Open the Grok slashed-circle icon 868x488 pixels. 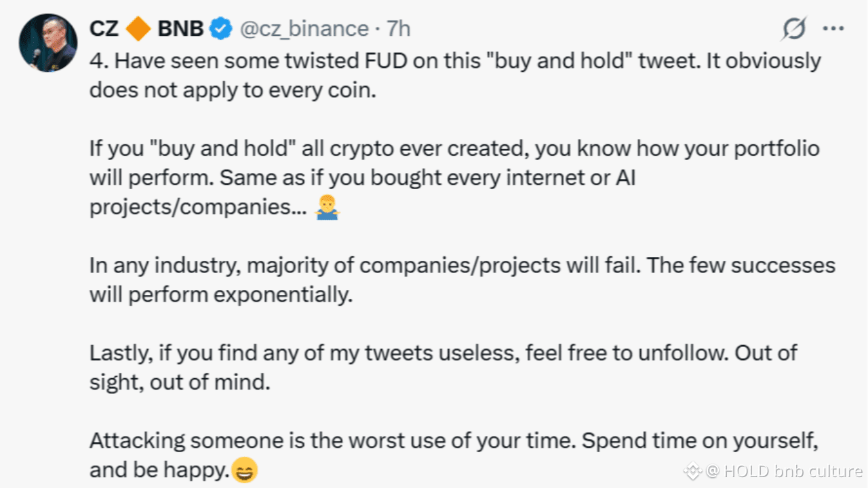794,28
